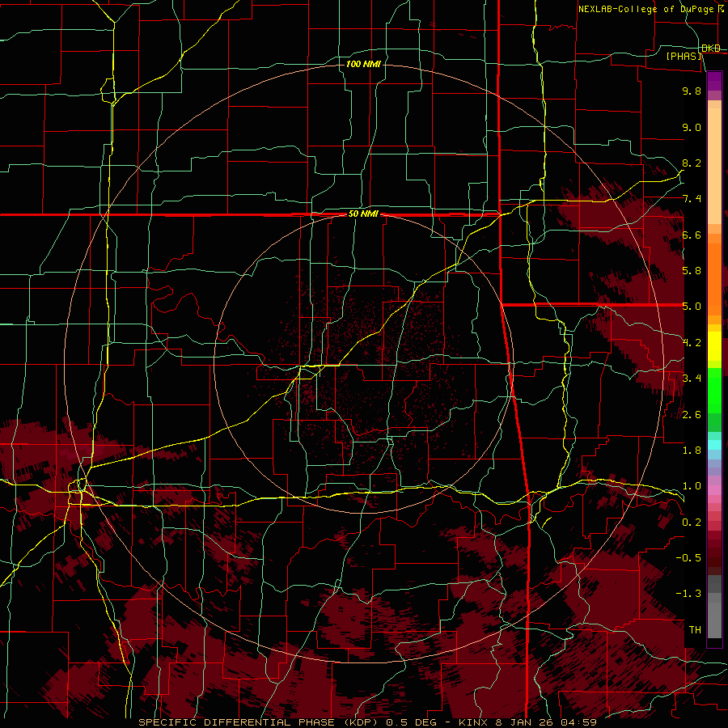The height and width of the screenshot is (728, 728).
Task: Click the 6.6 value on the color scale
Action: click(692, 235)
